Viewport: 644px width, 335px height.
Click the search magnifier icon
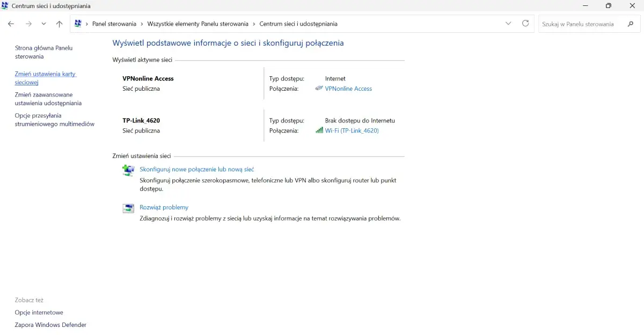coord(631,24)
